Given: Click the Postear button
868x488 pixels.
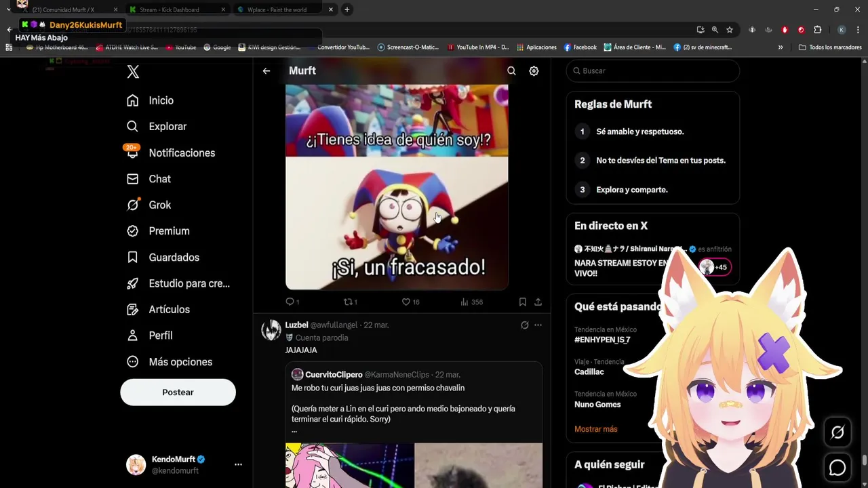Looking at the screenshot, I should pyautogui.click(x=178, y=392).
